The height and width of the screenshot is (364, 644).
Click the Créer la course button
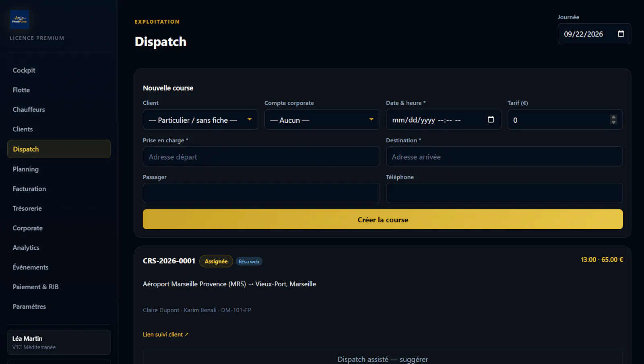(x=383, y=219)
